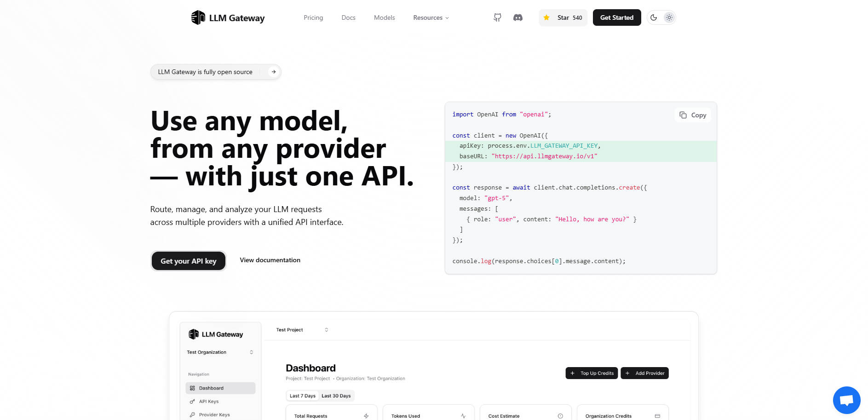The width and height of the screenshot is (868, 420).
Task: Click the Copy code icon button
Action: tap(692, 115)
